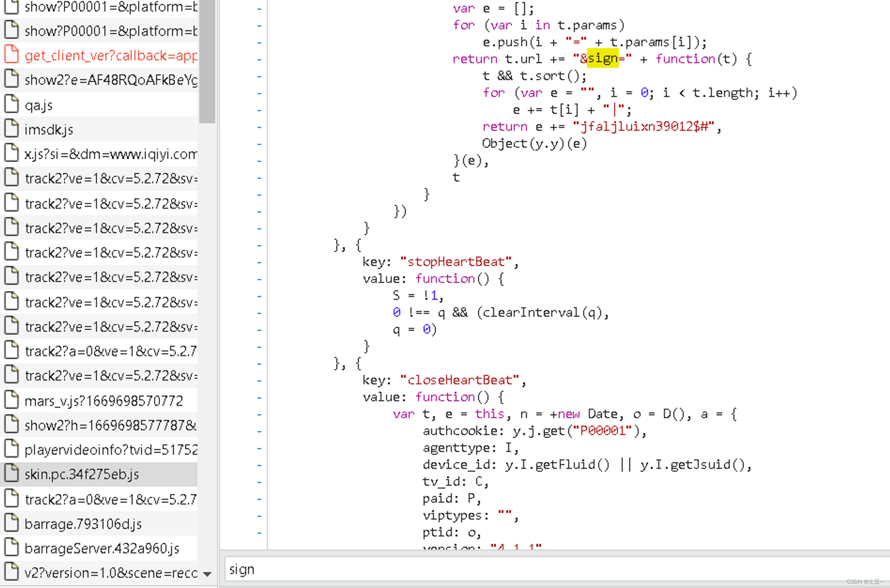Click file icon beside skin.pc.34f275eb.js
This screenshot has height=588, width=890.
pyautogui.click(x=11, y=474)
